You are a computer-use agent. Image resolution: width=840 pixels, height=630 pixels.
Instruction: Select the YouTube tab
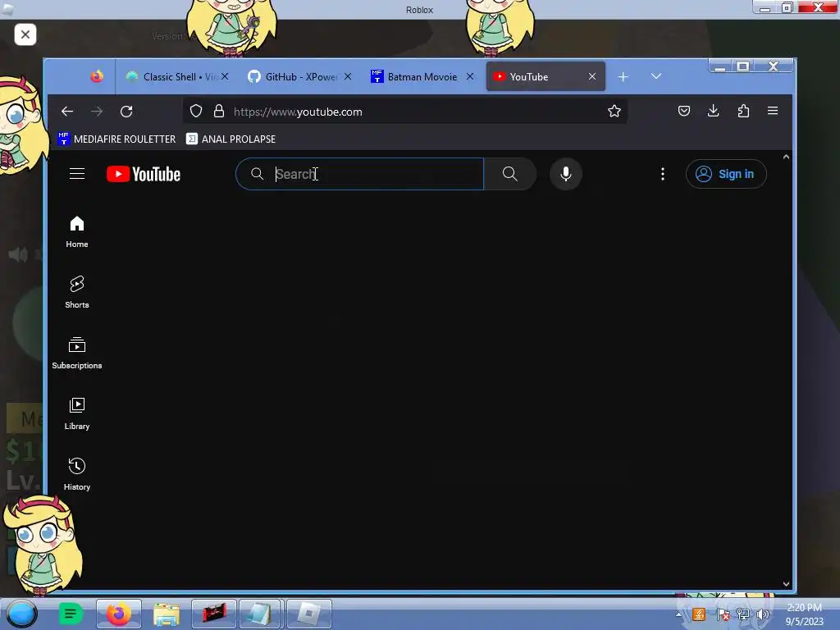(546, 76)
